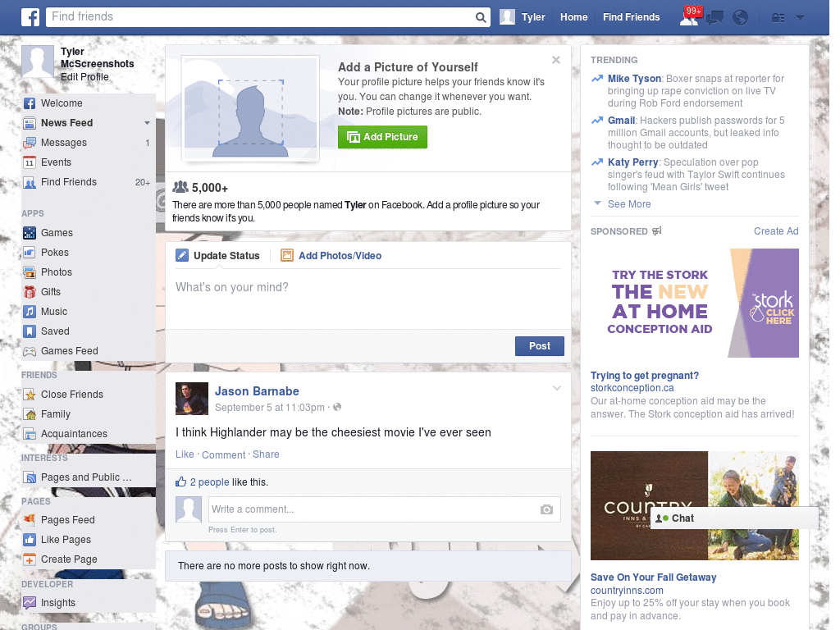The width and height of the screenshot is (840, 630).
Task: Click the Find friends search field
Action: (260, 17)
